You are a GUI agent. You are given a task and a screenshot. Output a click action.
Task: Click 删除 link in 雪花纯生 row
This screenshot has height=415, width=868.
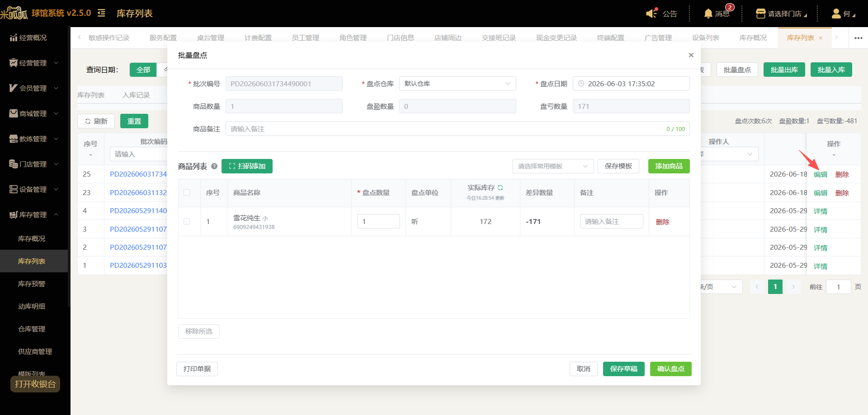662,222
